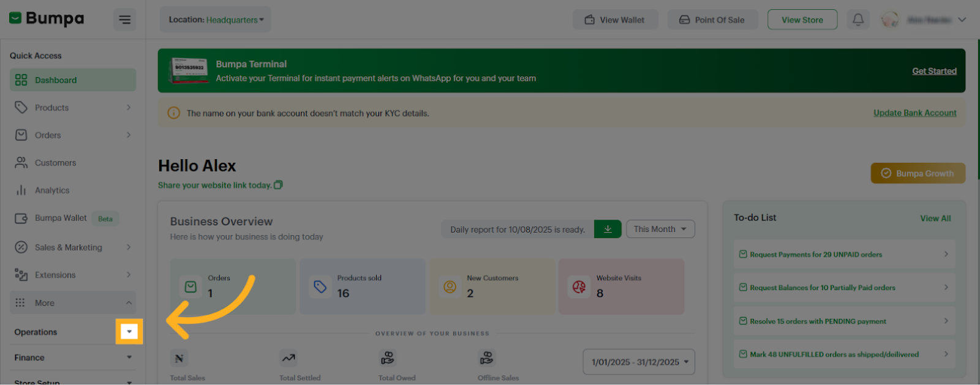
Task: Click Get Started on Terminal banner
Action: coord(934,71)
